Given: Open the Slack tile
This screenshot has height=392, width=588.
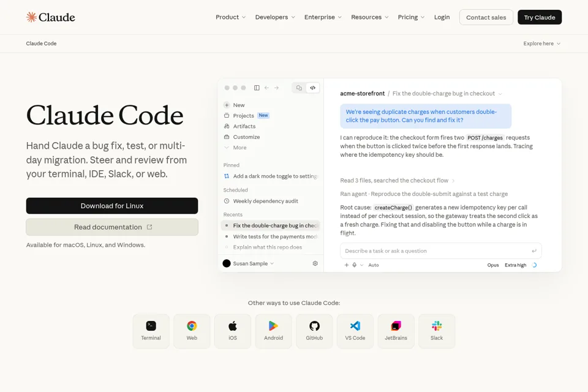Looking at the screenshot, I should (437, 331).
